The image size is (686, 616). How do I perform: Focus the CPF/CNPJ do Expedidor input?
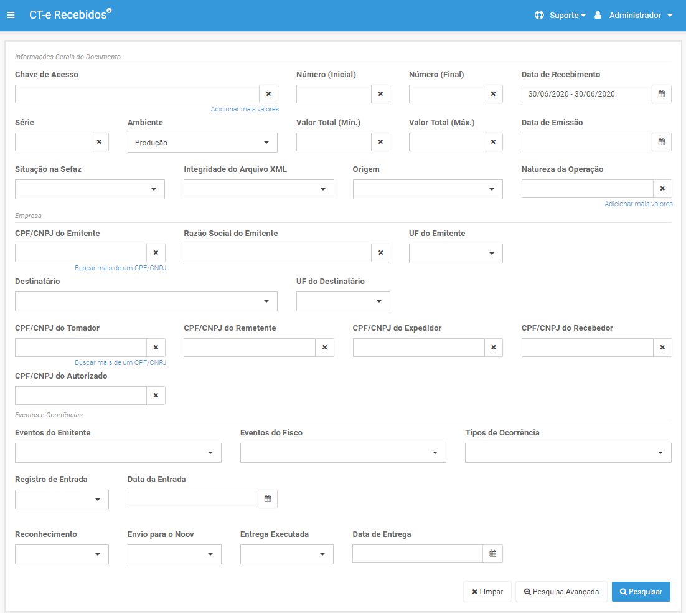pos(419,348)
